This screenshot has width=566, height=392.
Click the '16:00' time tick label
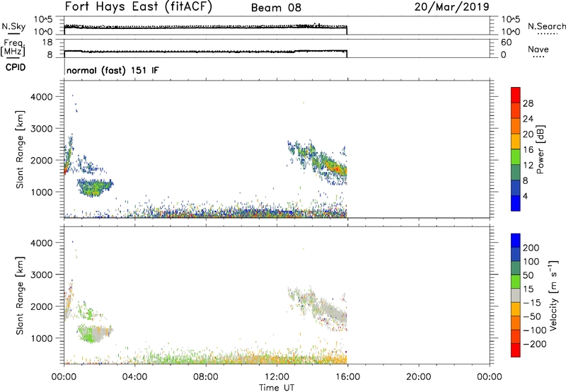(x=347, y=377)
